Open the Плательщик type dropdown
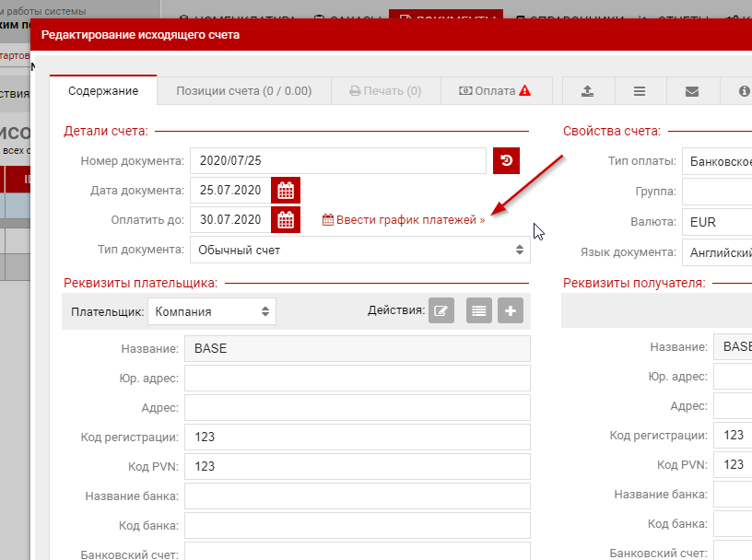Image resolution: width=752 pixels, height=560 pixels. click(212, 311)
